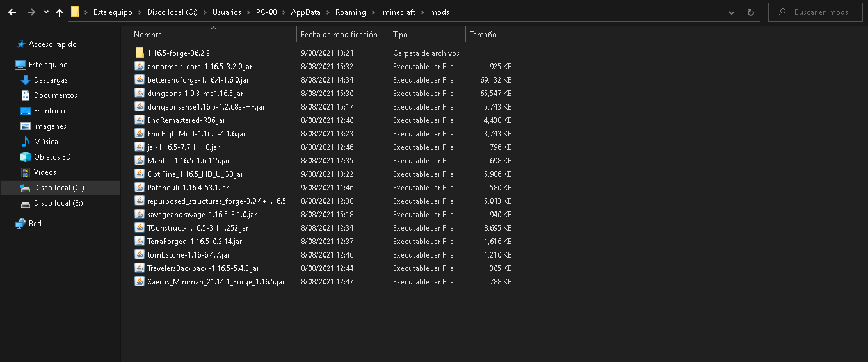The width and height of the screenshot is (868, 362).
Task: Click Carpeta de archivos type cell
Action: click(426, 53)
